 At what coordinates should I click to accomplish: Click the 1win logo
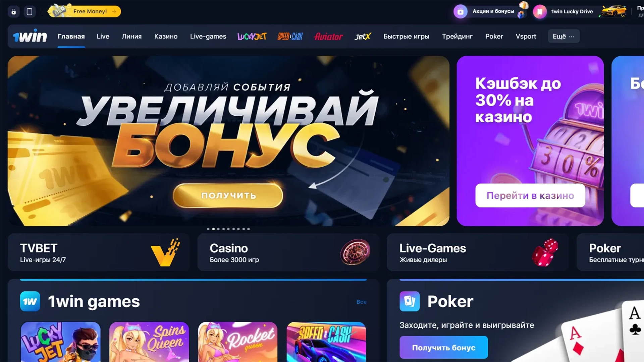tap(30, 36)
